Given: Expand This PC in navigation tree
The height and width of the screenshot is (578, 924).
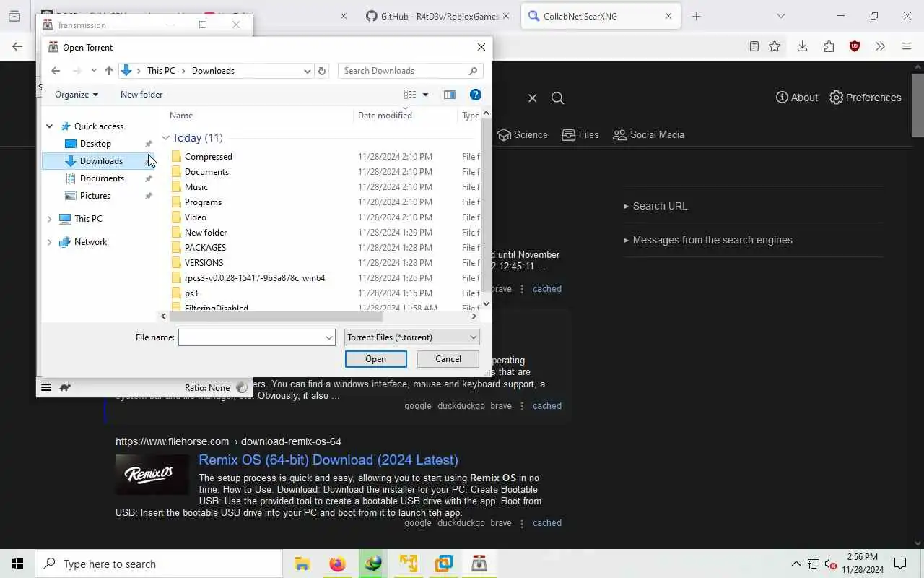Looking at the screenshot, I should pos(49,219).
